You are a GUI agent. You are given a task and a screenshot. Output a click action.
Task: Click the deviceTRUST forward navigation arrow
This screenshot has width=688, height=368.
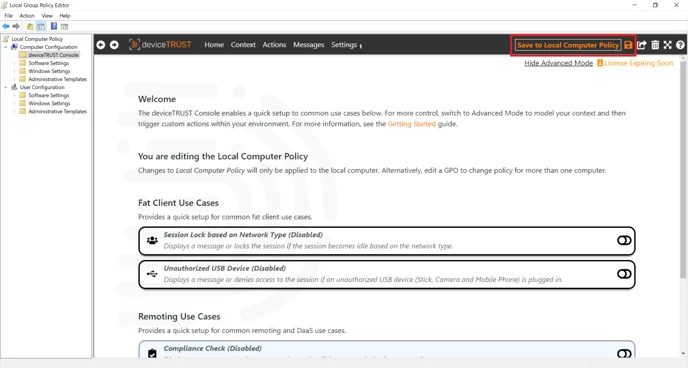pos(114,45)
